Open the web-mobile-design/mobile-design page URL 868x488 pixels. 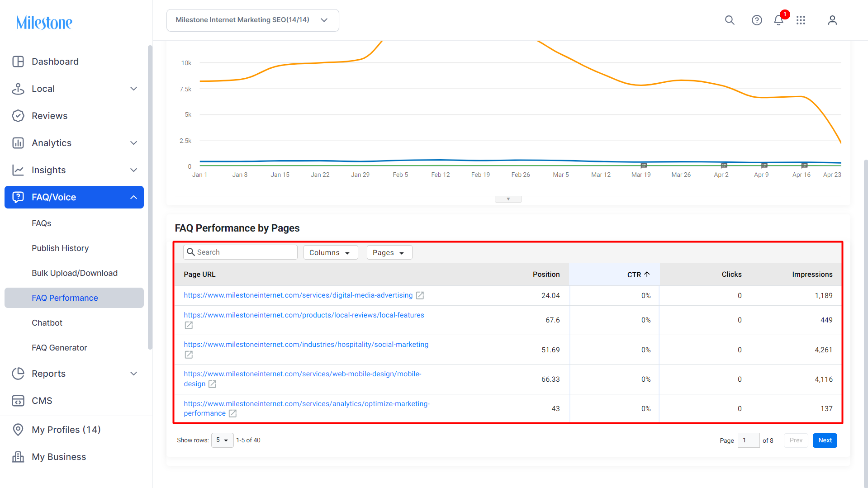pos(303,379)
